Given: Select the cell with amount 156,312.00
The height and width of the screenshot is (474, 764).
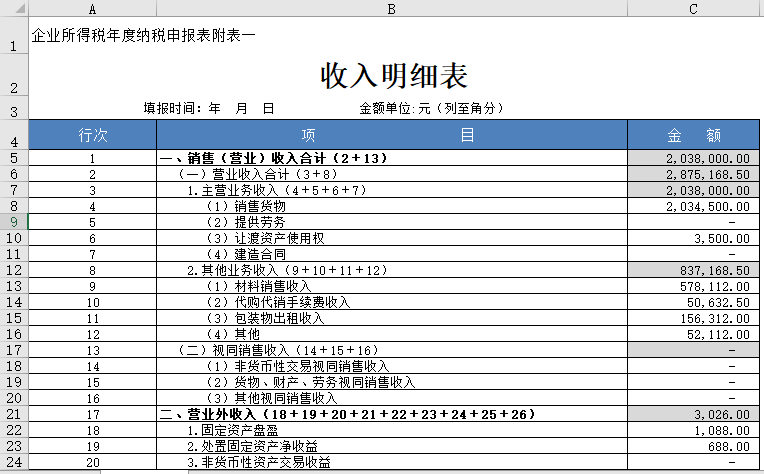Looking at the screenshot, I should coord(694,318).
